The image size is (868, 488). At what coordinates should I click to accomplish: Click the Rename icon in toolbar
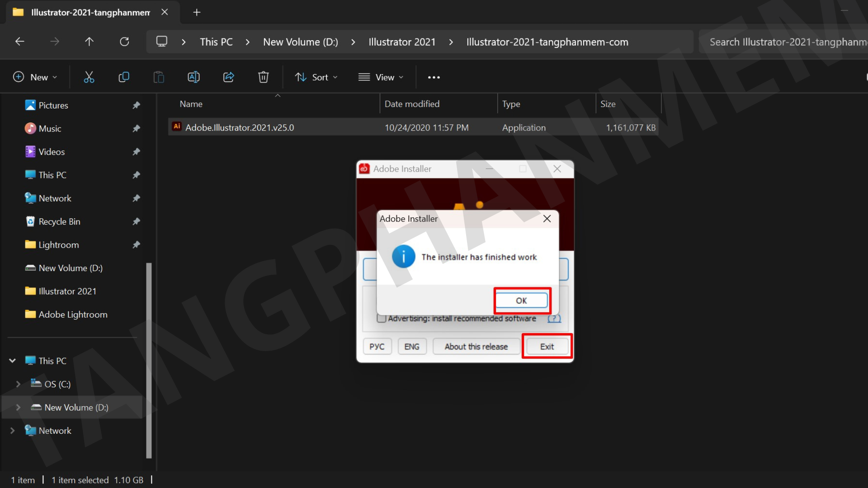[193, 77]
